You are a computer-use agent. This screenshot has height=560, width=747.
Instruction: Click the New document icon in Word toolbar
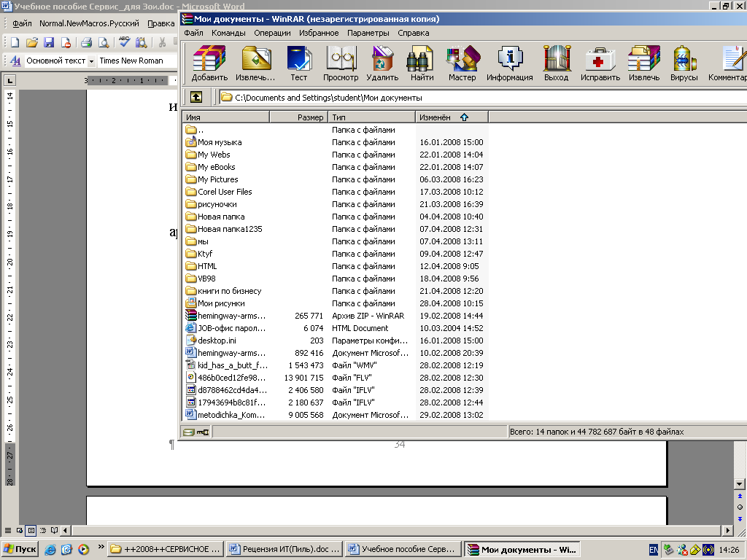pos(15,42)
